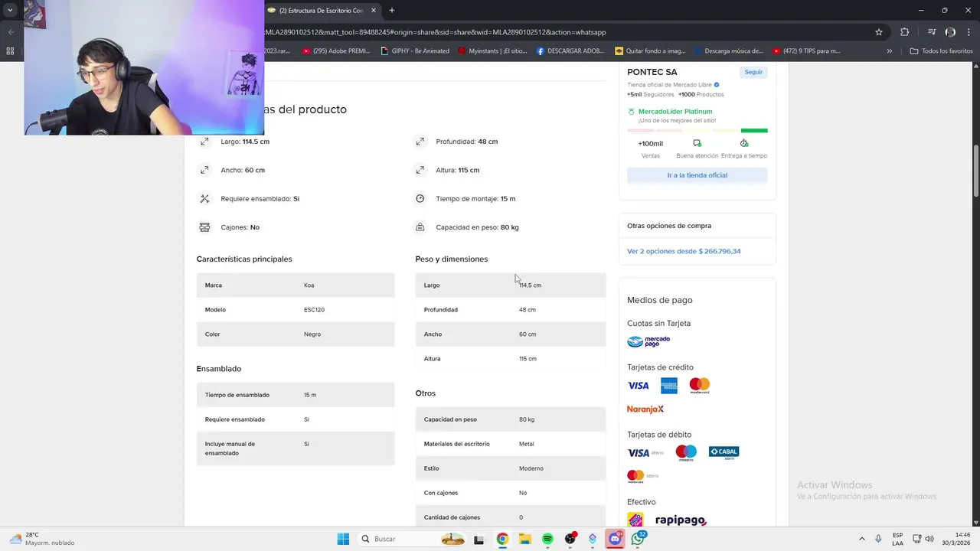Open WhatsApp from the taskbar

638,539
